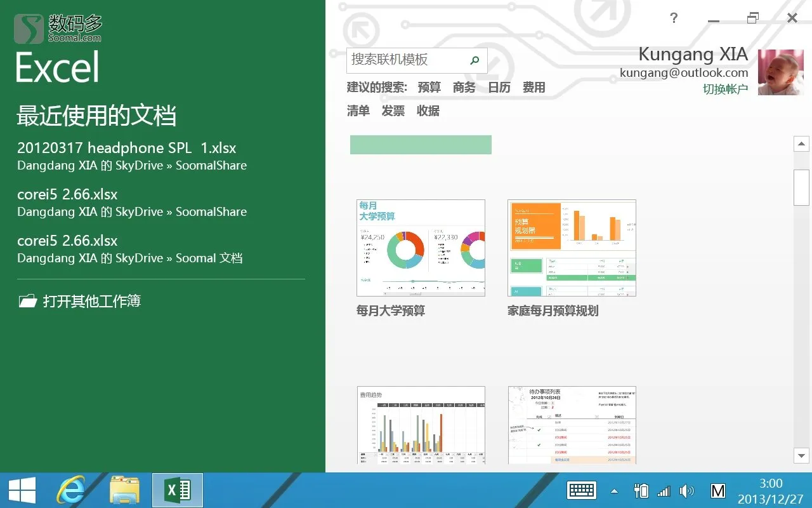The width and height of the screenshot is (812, 508).
Task: Click the green highlighted template bar
Action: [421, 145]
